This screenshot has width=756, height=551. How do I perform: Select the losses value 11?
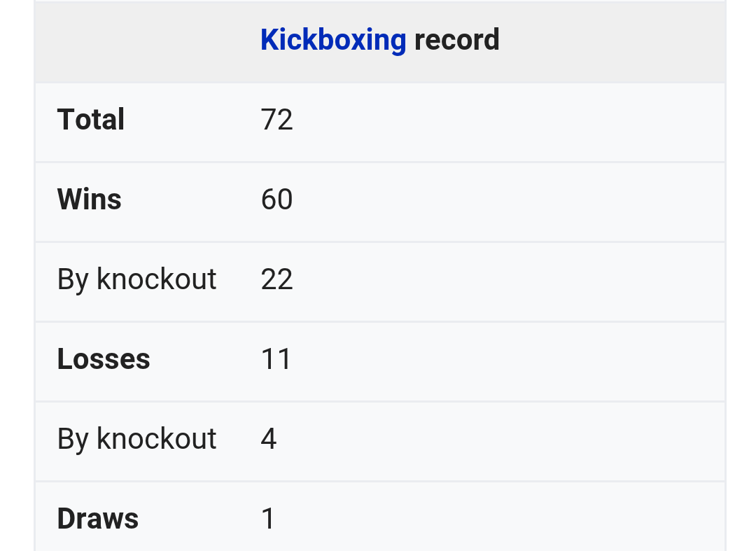(x=276, y=359)
